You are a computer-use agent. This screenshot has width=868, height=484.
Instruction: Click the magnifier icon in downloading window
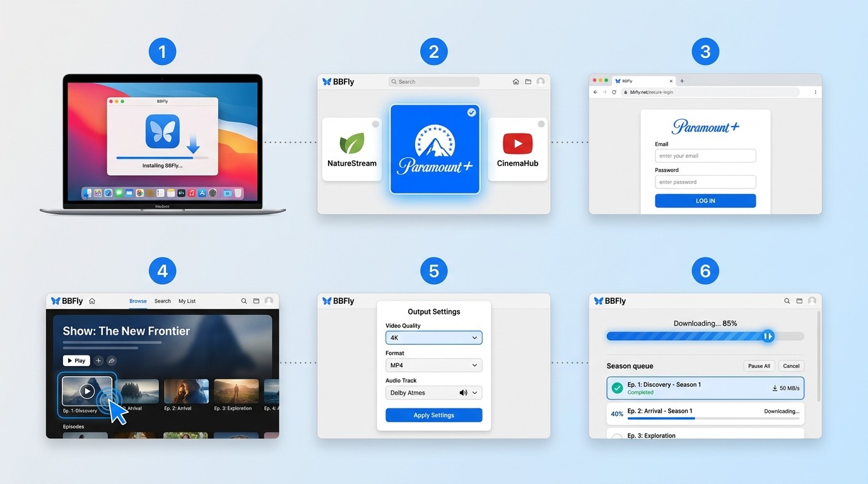[x=787, y=301]
